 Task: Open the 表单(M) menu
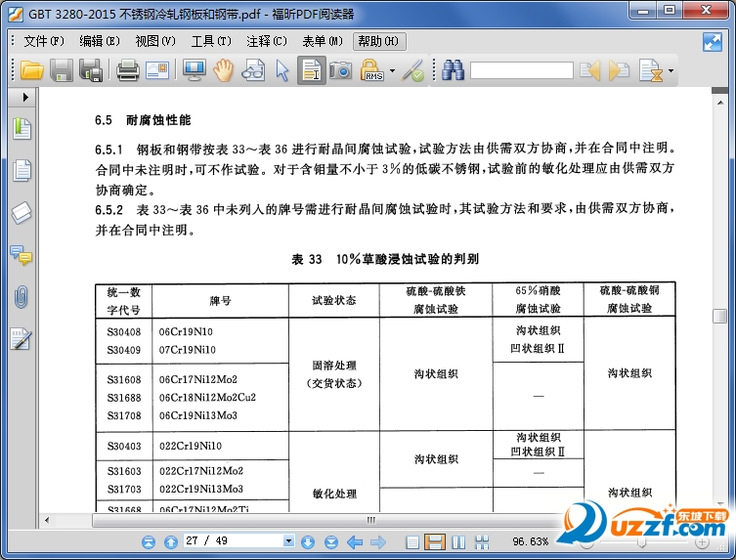coord(323,41)
